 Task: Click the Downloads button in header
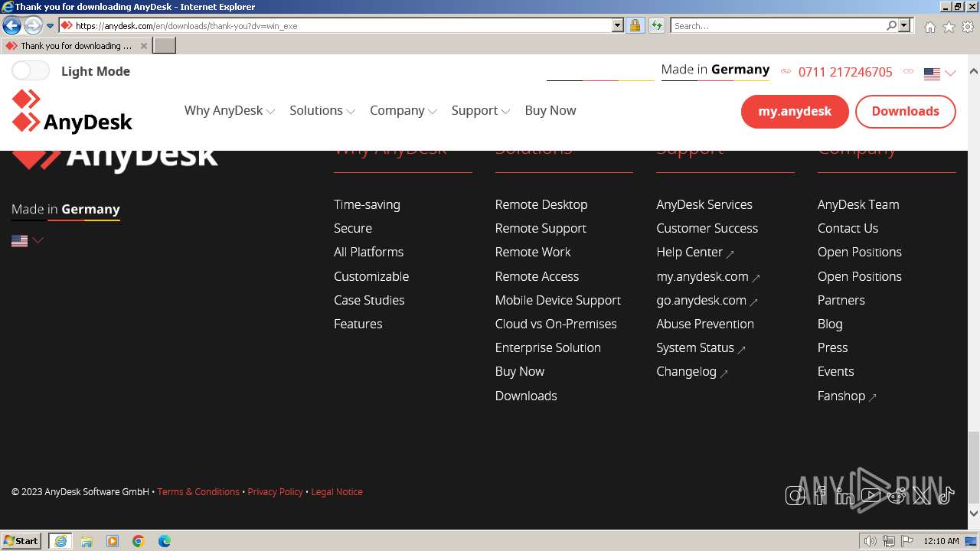[x=905, y=112]
